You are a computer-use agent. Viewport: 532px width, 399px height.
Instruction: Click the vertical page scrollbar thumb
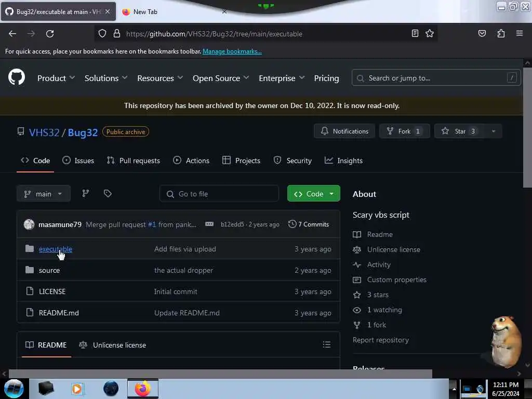(527, 127)
